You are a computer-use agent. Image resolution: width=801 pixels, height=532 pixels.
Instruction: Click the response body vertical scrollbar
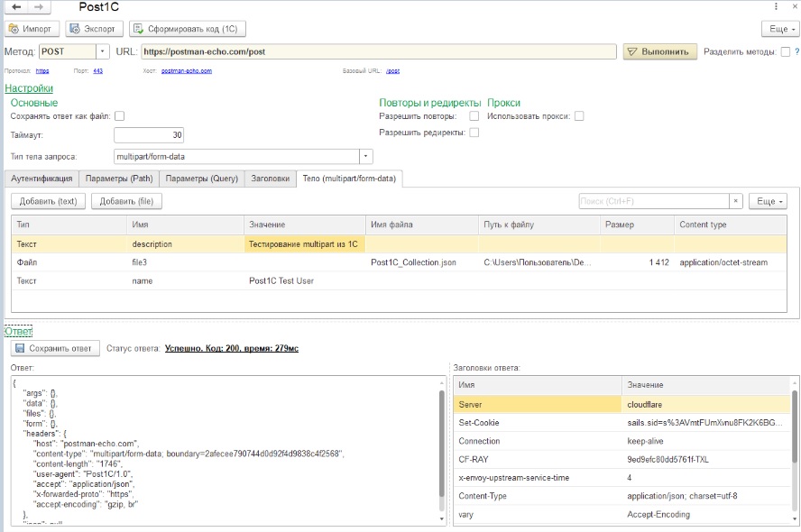point(441,442)
